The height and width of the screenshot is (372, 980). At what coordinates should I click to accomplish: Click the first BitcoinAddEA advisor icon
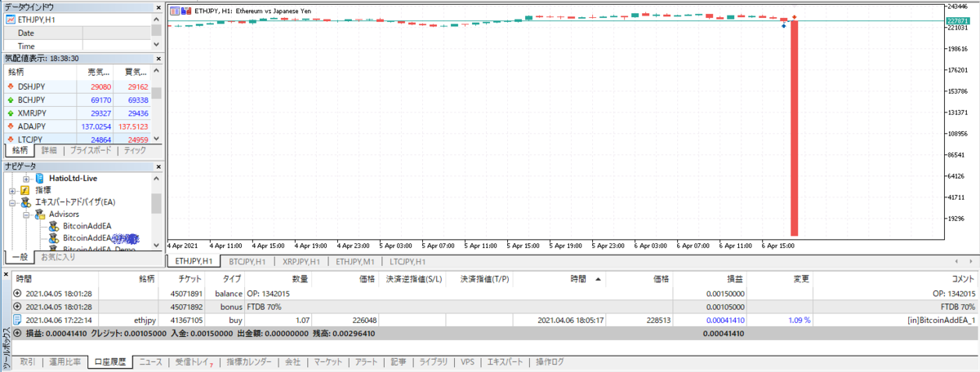55,226
